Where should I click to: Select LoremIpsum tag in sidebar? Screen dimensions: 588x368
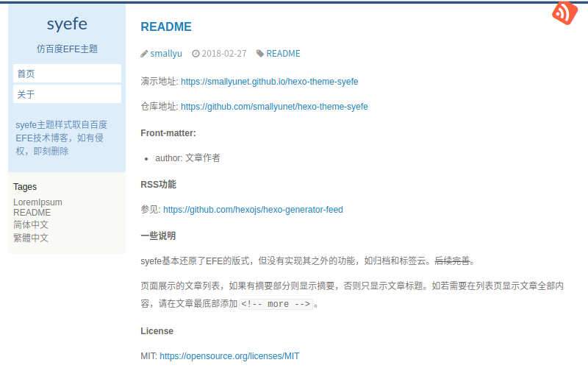pos(37,202)
